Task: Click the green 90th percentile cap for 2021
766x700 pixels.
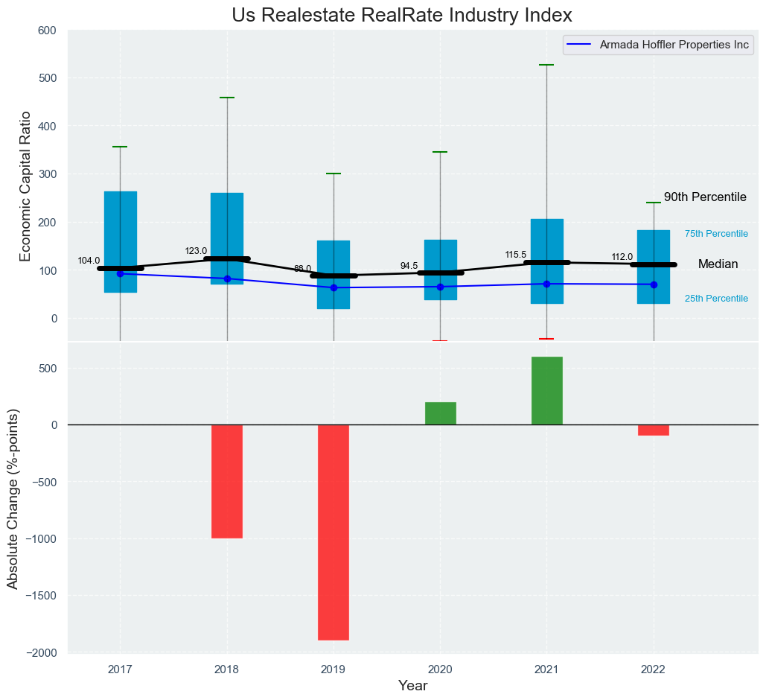Action: point(546,65)
